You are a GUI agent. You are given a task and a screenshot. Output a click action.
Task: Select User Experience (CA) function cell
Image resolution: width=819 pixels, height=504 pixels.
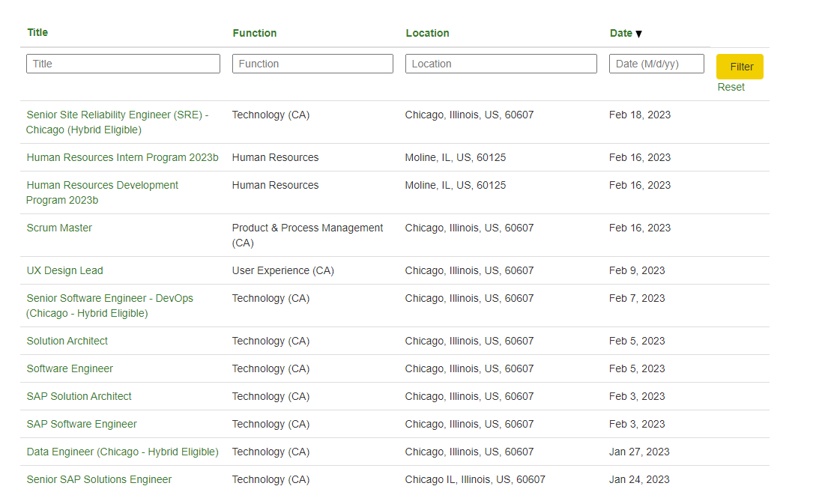282,270
